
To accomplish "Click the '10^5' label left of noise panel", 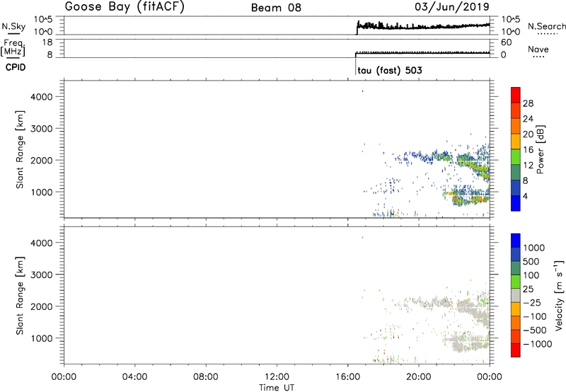I will (x=43, y=19).
